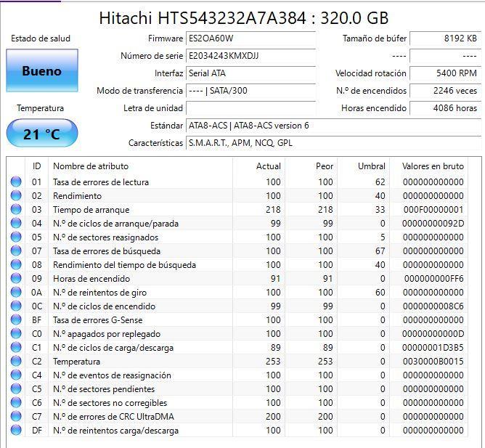The width and height of the screenshot is (485, 448).
Task: Click the status orb for attribute C0
Action: click(16, 333)
